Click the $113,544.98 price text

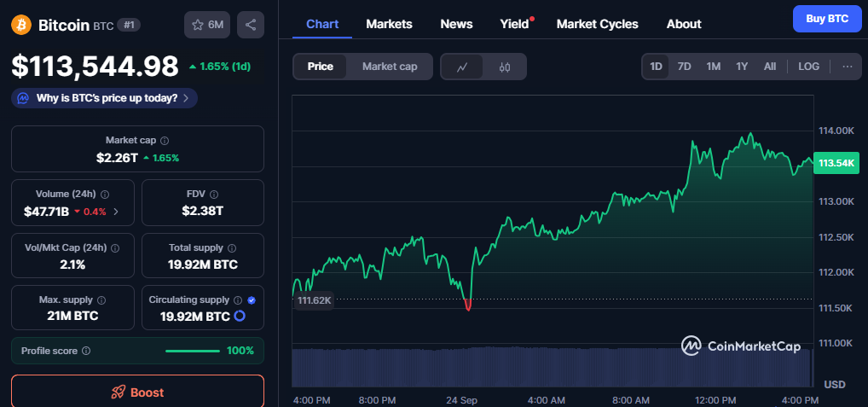click(x=95, y=67)
